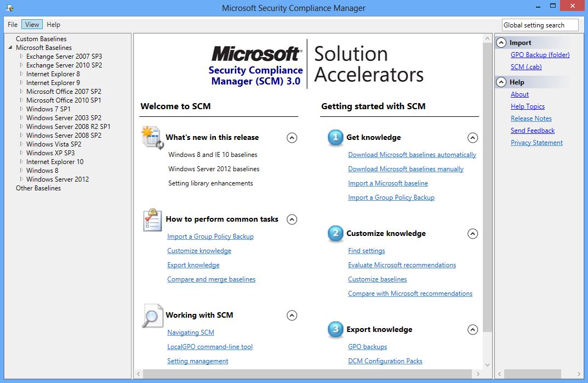Click the blue step 2 Customize knowledge icon
The width and height of the screenshot is (588, 383).
pyautogui.click(x=335, y=234)
